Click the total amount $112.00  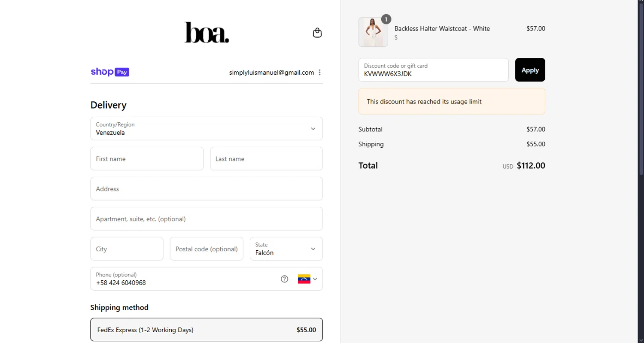(x=531, y=165)
